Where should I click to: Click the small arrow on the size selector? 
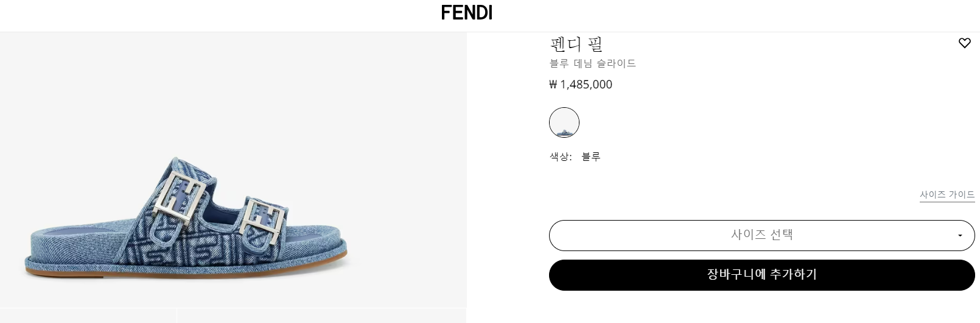point(960,236)
